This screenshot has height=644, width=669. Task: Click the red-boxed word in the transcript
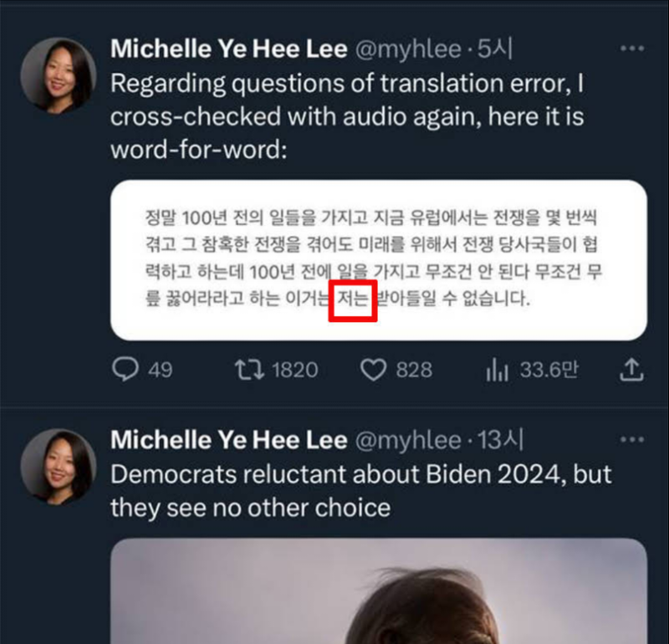[351, 299]
